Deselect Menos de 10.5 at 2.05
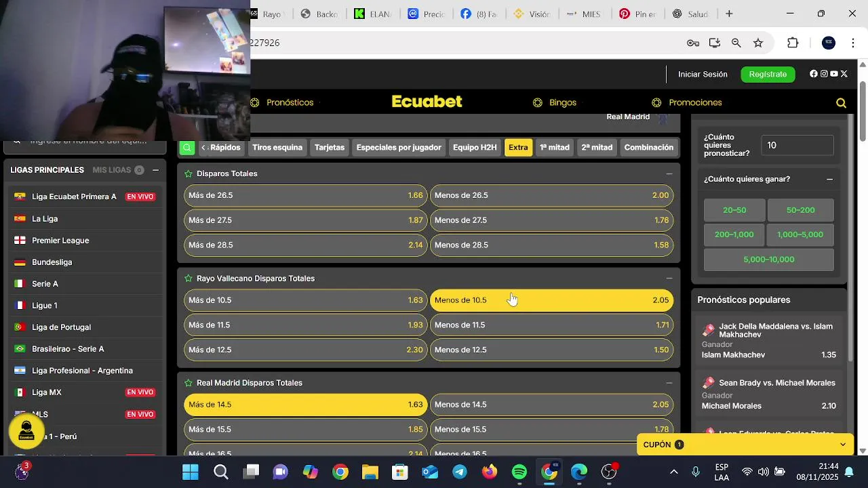 click(552, 300)
